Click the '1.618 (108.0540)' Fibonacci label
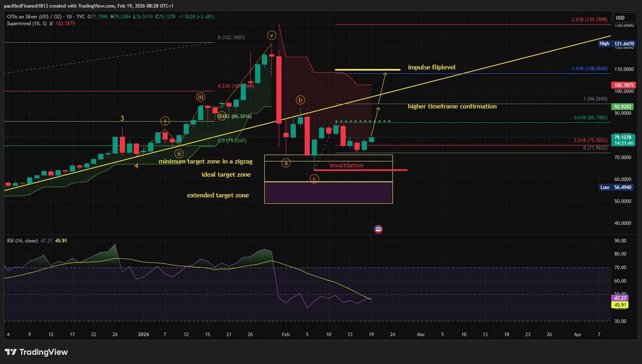 tap(590, 69)
